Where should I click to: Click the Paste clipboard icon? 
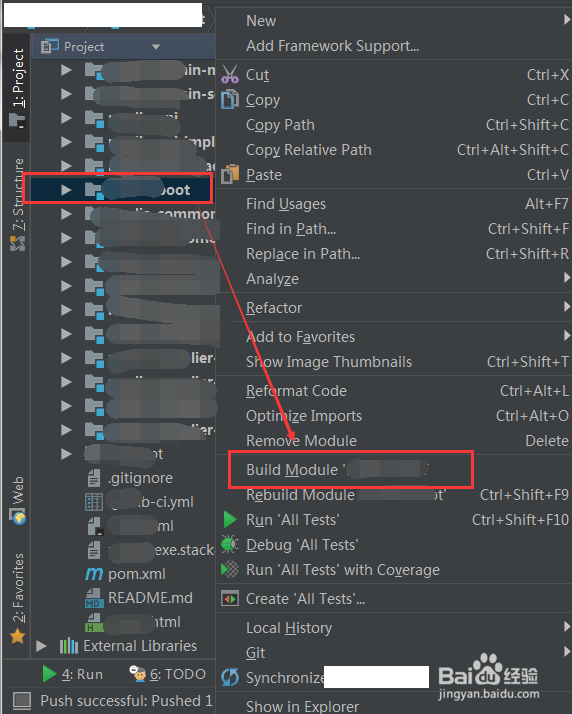click(x=230, y=174)
